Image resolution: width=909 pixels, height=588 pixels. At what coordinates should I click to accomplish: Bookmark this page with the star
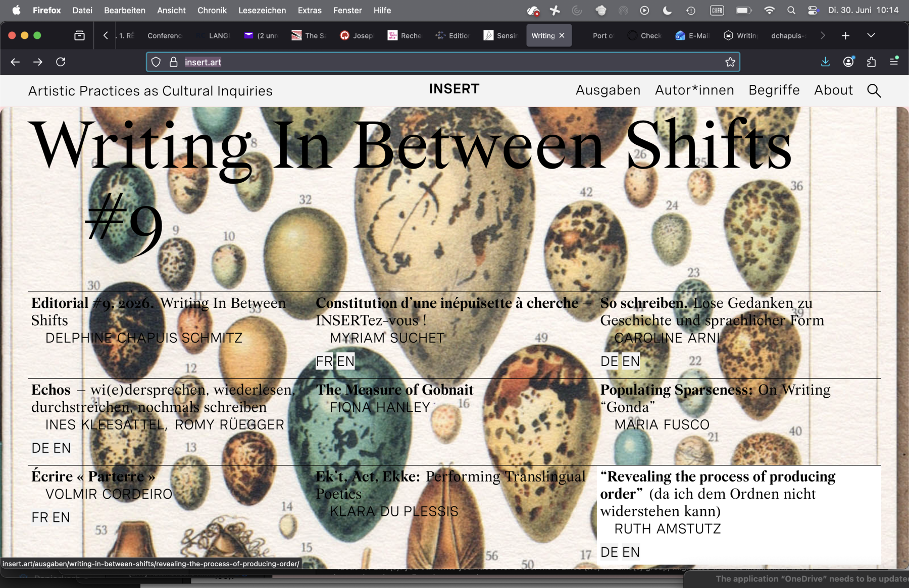730,62
